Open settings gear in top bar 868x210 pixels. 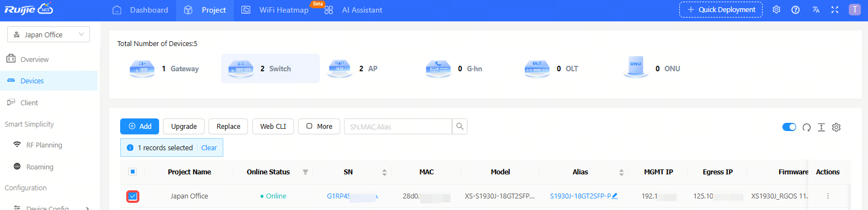[x=776, y=10]
